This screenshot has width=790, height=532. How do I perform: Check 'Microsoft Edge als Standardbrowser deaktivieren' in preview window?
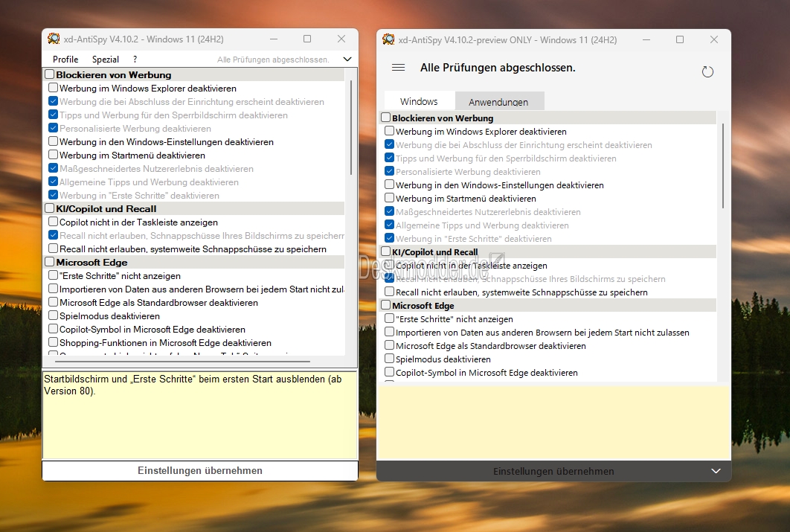pyautogui.click(x=389, y=345)
